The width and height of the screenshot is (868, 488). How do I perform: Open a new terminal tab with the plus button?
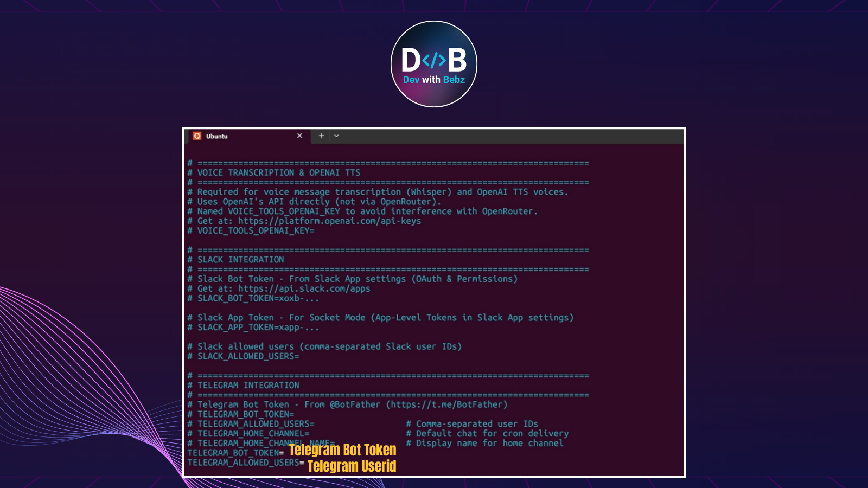coord(321,136)
